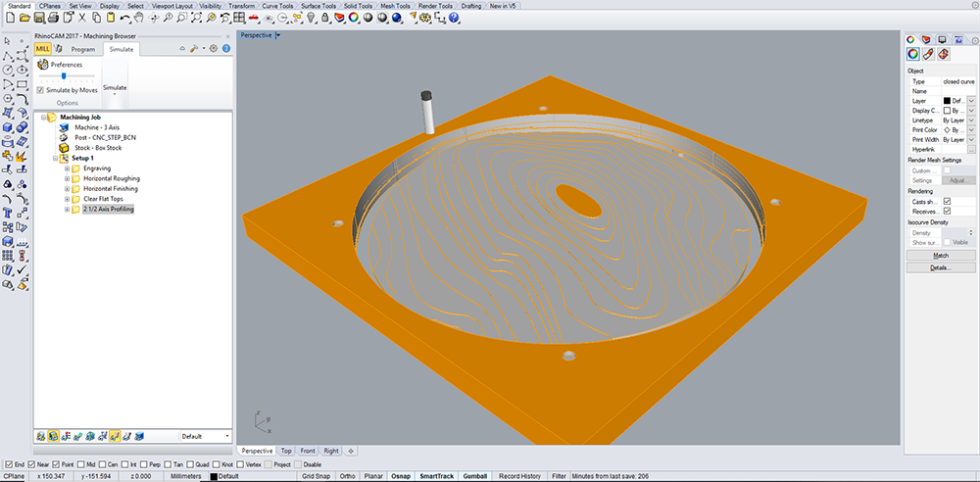Click the Match button in Properties
Viewport: 980px width, 482px height.
point(941,256)
